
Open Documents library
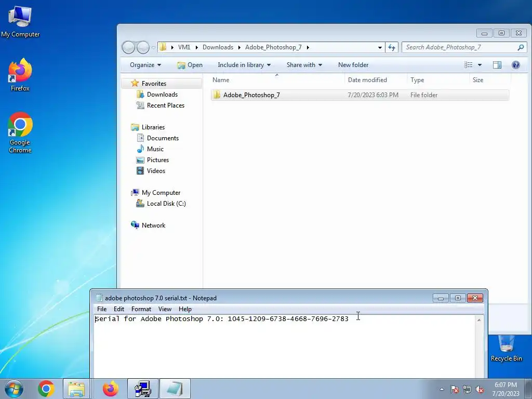coord(163,138)
